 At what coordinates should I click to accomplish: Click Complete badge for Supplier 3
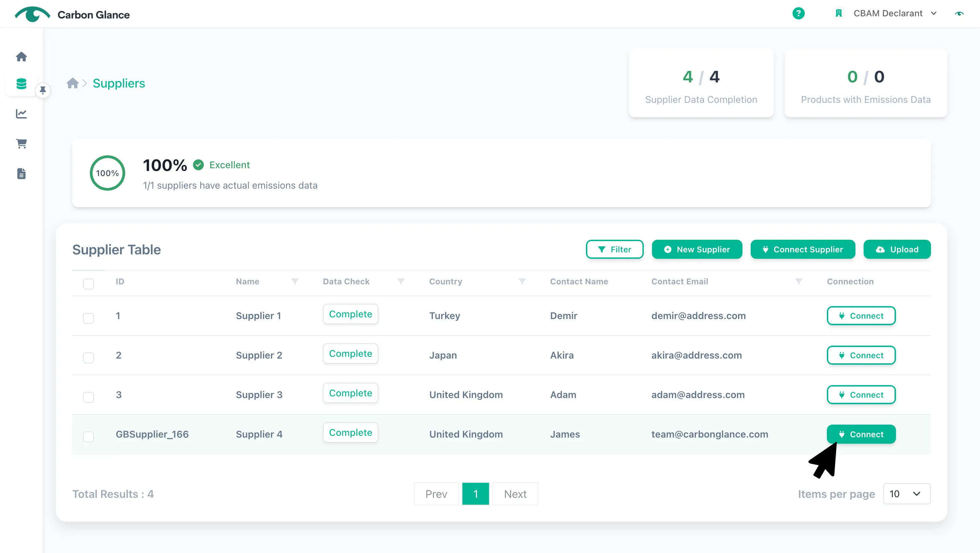pyautogui.click(x=350, y=393)
